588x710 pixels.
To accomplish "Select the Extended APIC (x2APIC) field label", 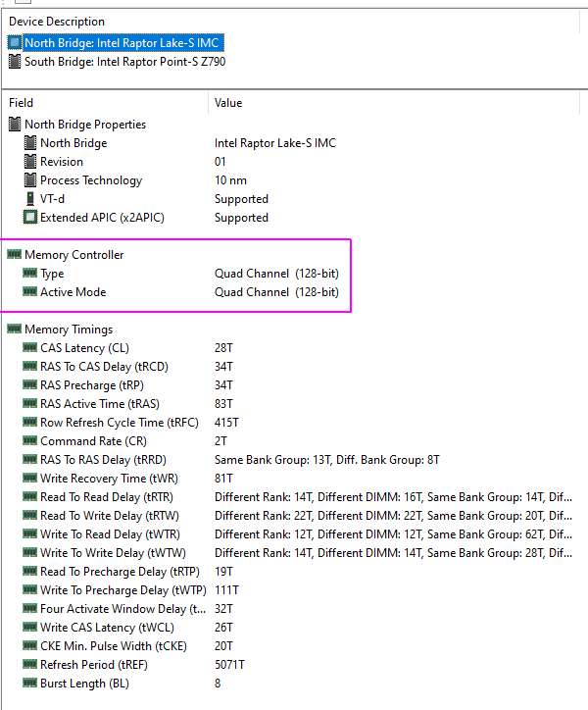I will click(102, 218).
